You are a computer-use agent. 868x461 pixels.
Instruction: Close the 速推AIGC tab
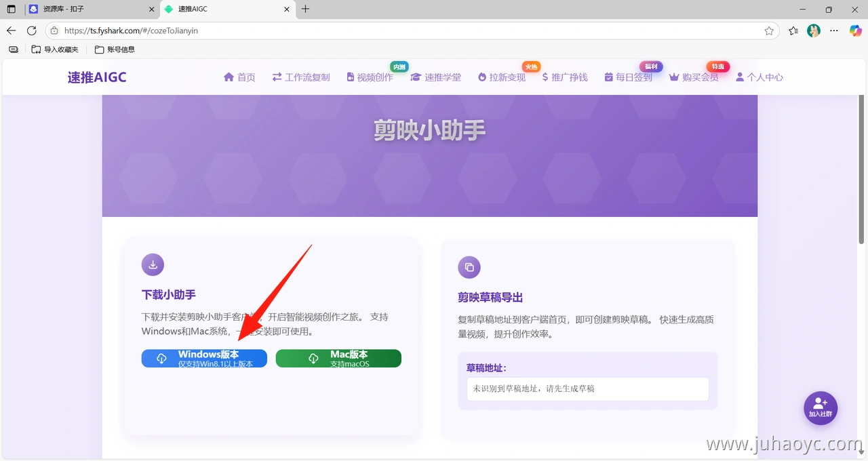click(287, 9)
